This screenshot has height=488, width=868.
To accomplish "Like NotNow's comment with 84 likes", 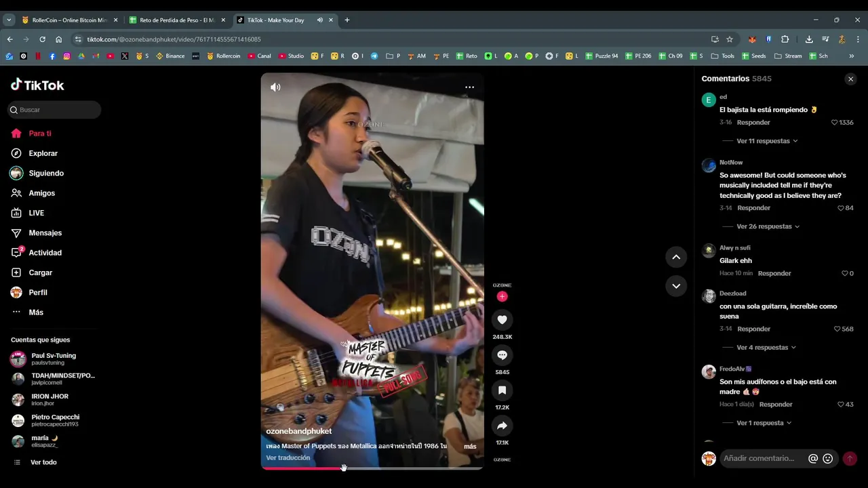I will click(x=841, y=208).
